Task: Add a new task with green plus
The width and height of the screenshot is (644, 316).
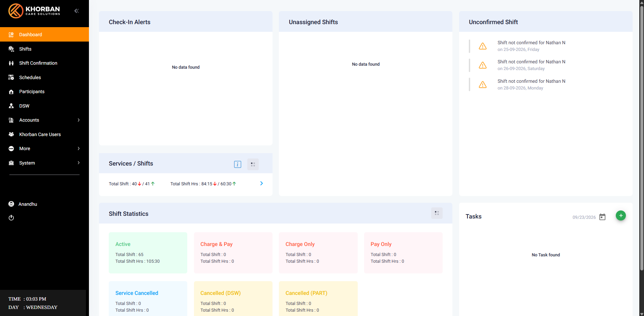Action: pyautogui.click(x=621, y=215)
